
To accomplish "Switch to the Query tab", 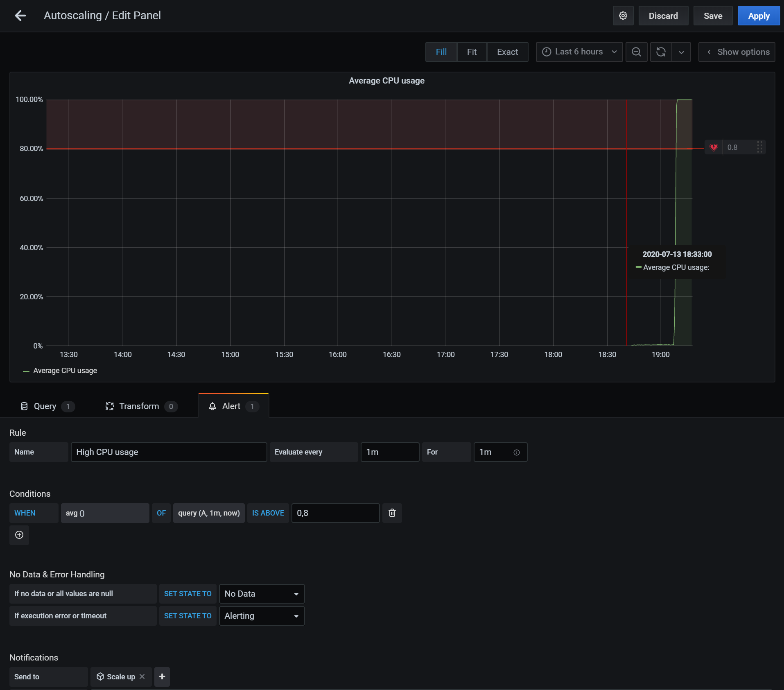I will [45, 406].
